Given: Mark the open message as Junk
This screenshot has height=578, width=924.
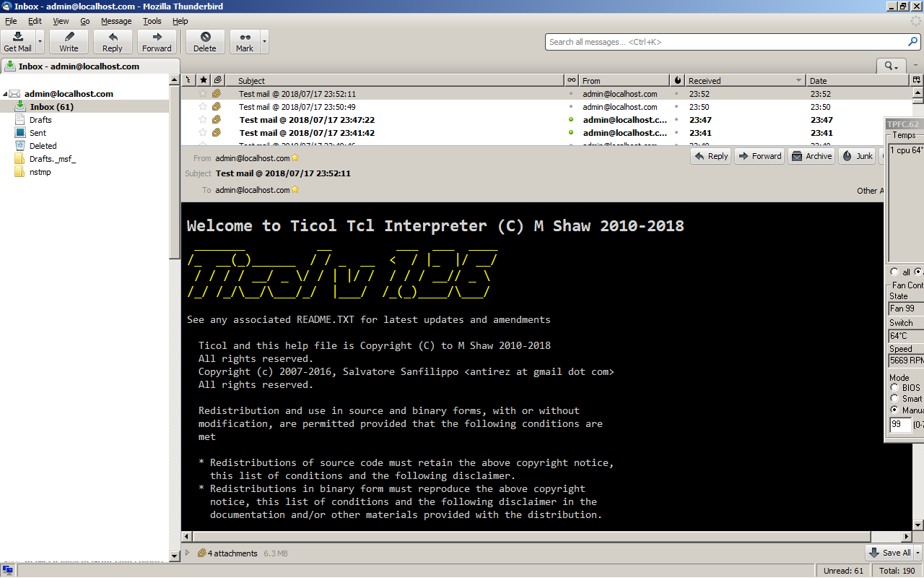Looking at the screenshot, I should pyautogui.click(x=858, y=156).
